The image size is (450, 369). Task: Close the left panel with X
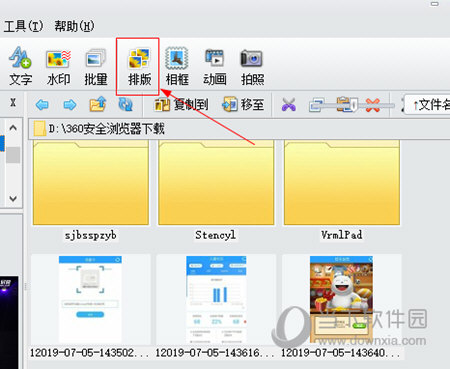[13, 103]
